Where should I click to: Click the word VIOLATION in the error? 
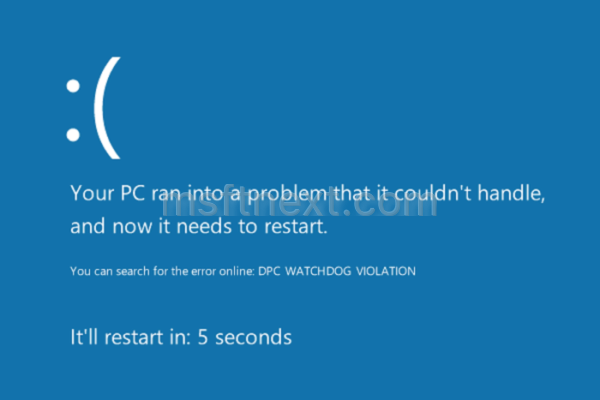(x=386, y=271)
